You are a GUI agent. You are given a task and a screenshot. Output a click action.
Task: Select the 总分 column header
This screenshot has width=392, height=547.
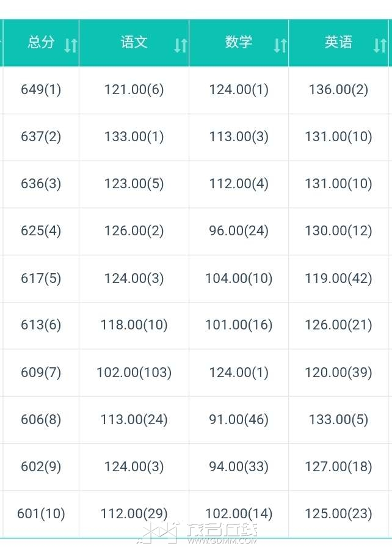point(41,42)
